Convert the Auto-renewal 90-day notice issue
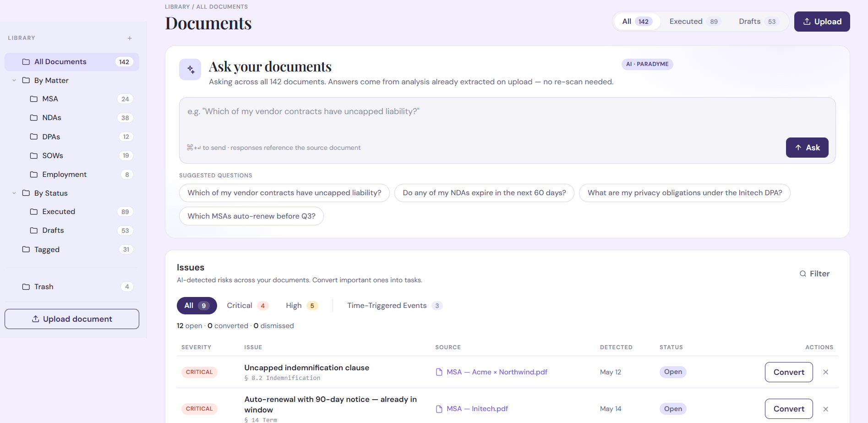The width and height of the screenshot is (868, 423). click(789, 409)
